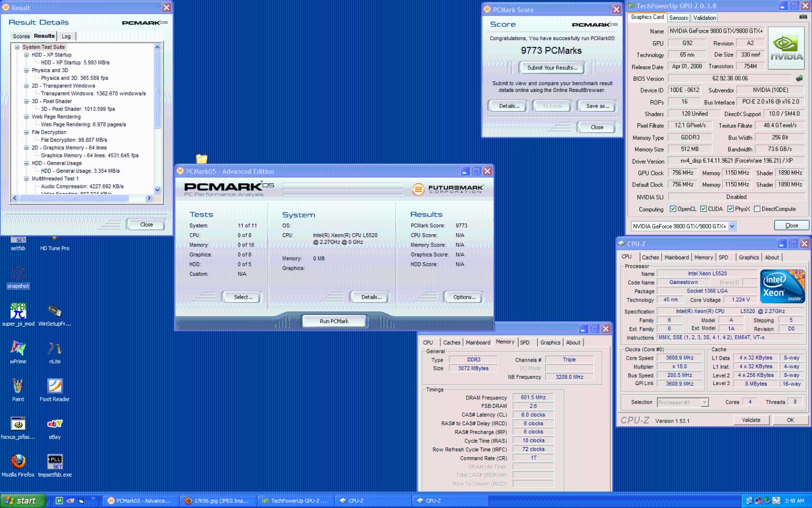Click the green quick launch icon beside Start
This screenshot has height=508, width=812.
pyautogui.click(x=59, y=500)
